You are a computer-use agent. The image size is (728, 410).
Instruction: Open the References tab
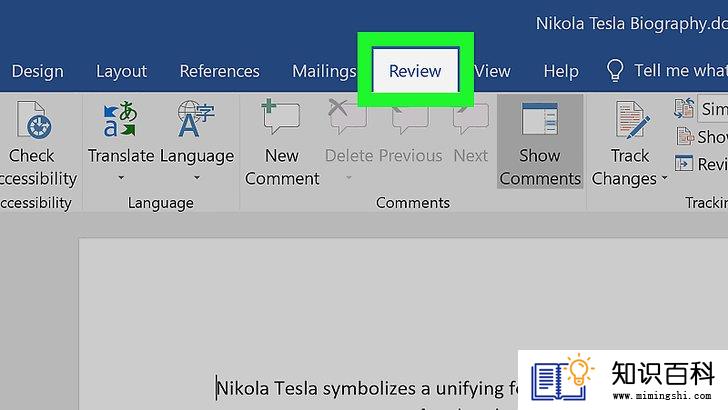click(x=220, y=71)
